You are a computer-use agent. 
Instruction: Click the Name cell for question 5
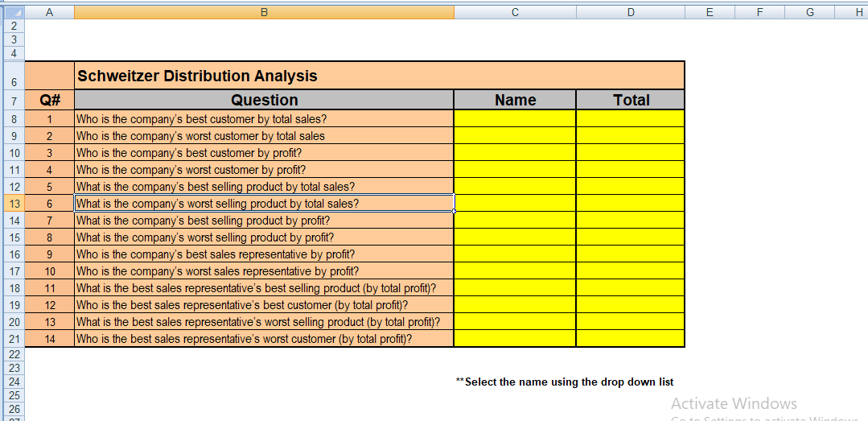coord(515,186)
